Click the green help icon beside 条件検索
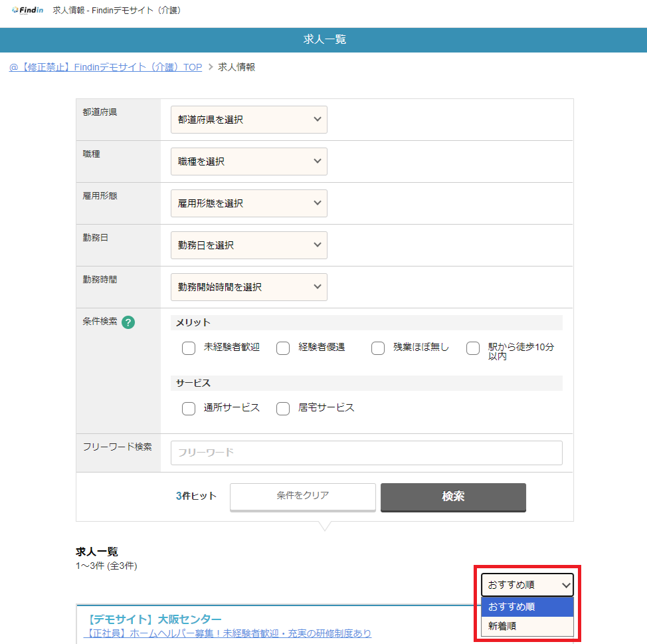This screenshot has height=644, width=647. (128, 322)
